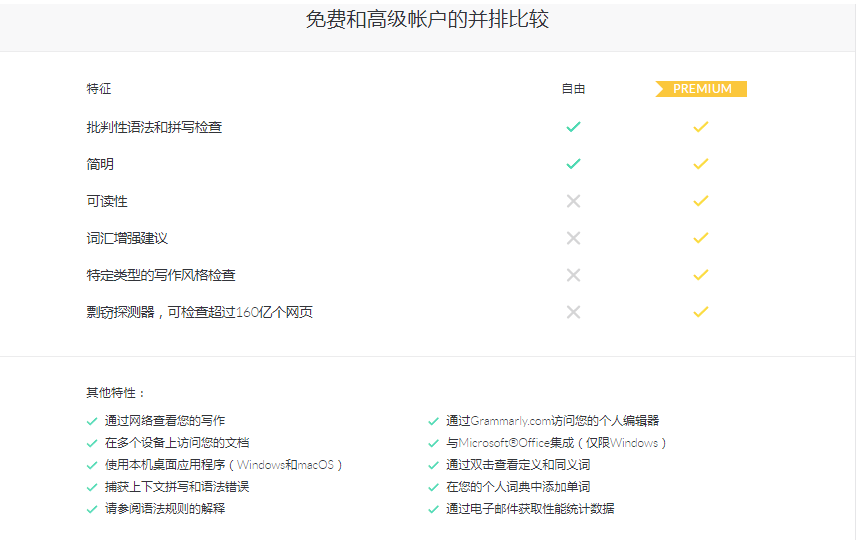858x540 pixels.
Task: Click the text 请参阅语法规则的解释
Action: pos(165,509)
